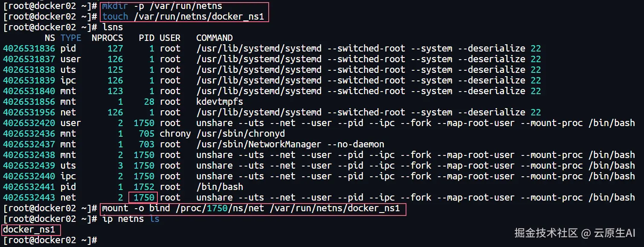The image size is (644, 247).
Task: Click the mkdir -p /var/run/netns command
Action: click(x=162, y=6)
